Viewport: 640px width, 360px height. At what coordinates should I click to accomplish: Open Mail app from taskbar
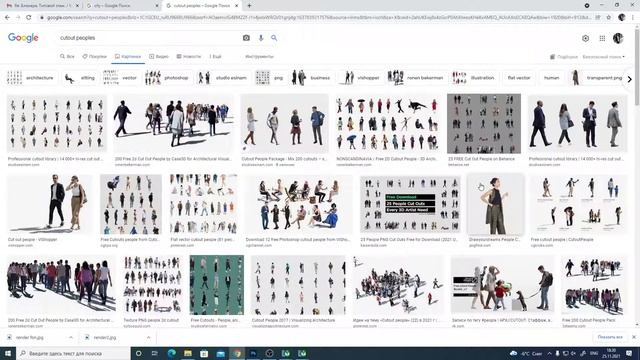click(x=220, y=353)
